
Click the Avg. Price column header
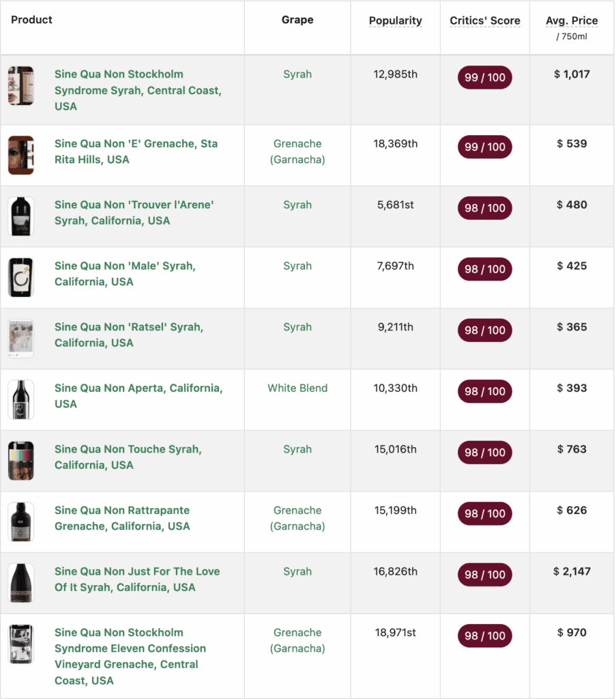coord(572,20)
